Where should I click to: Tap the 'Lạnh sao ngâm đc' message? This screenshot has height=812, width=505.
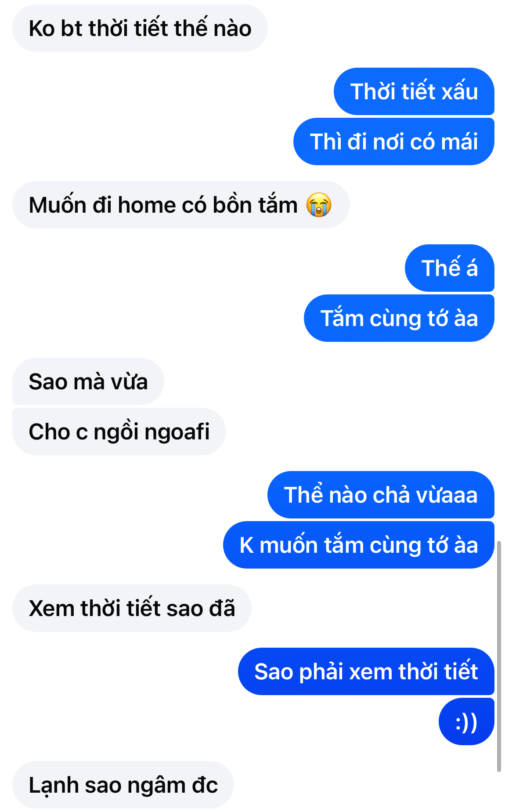[123, 785]
